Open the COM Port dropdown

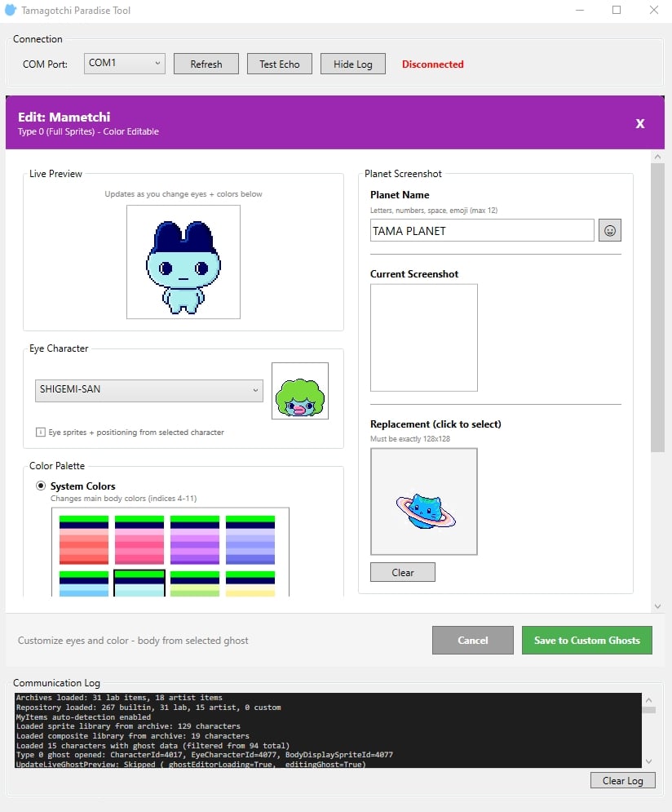(124, 63)
